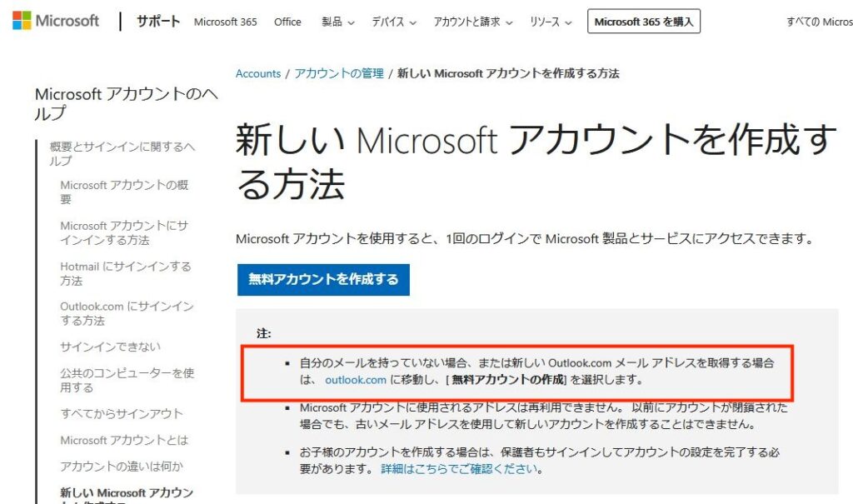Image resolution: width=853 pixels, height=504 pixels.
Task: Click the Microsoft 365 を購入 button
Action: coord(644,21)
